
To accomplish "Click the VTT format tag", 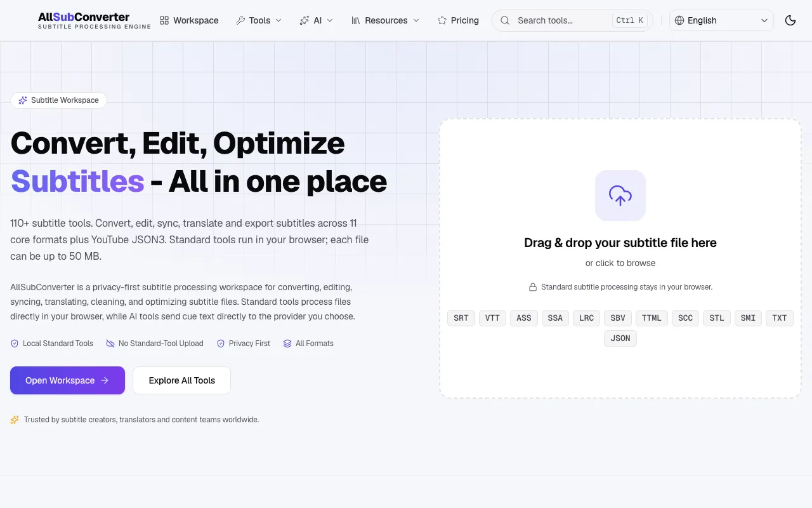I will tap(492, 318).
